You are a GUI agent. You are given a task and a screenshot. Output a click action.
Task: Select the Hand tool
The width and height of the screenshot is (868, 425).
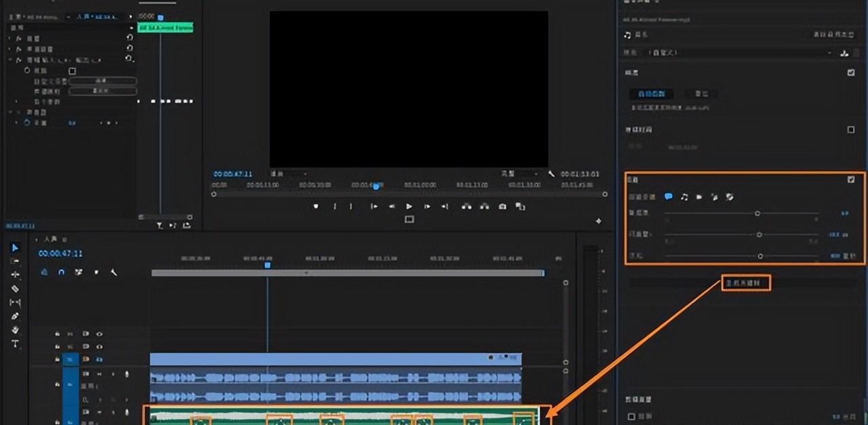[16, 330]
